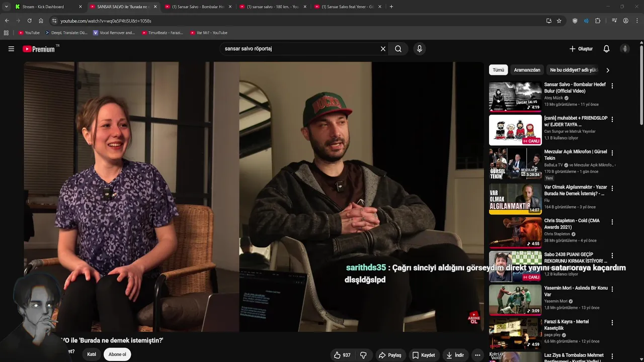Viewport: 644px width, 362px height.
Task: Dislike the video with thumbs down
Action: pos(363,355)
